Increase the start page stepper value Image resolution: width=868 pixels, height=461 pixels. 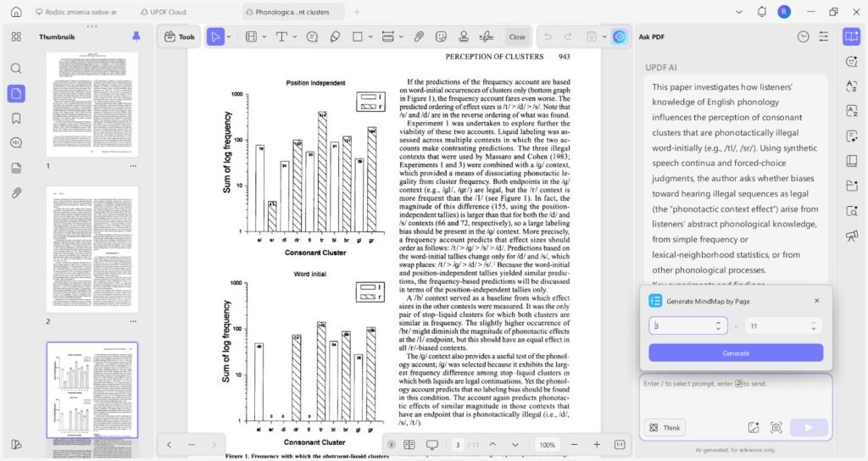[719, 322]
